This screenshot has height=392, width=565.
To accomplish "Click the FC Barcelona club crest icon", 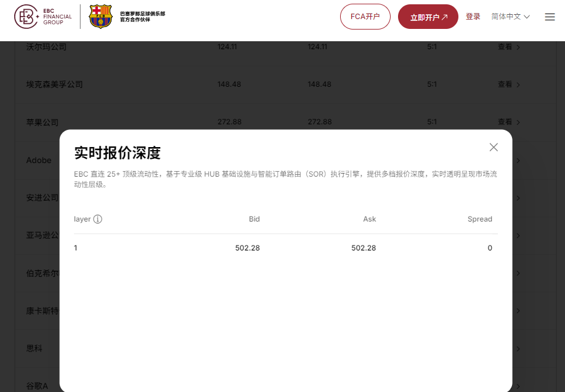I will (101, 17).
